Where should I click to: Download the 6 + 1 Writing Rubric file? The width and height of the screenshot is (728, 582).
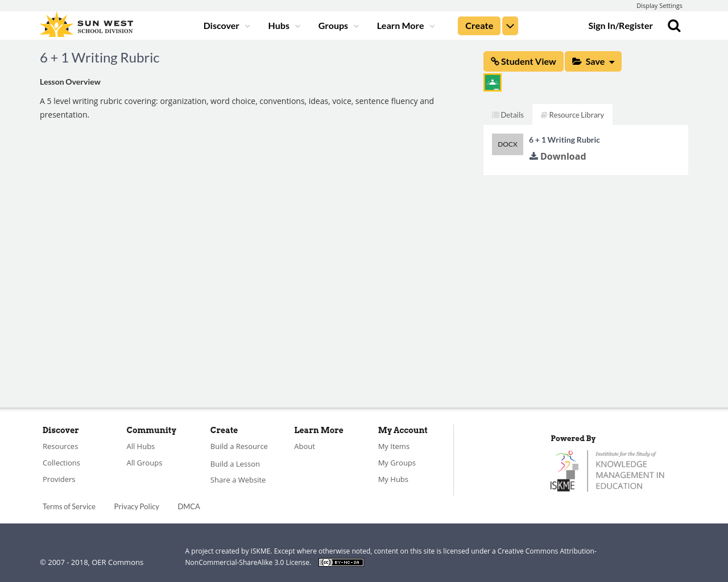tap(557, 156)
